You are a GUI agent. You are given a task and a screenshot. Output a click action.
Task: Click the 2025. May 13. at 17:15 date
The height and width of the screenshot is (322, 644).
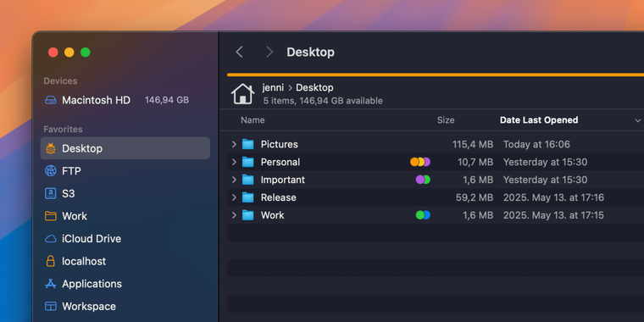[553, 215]
